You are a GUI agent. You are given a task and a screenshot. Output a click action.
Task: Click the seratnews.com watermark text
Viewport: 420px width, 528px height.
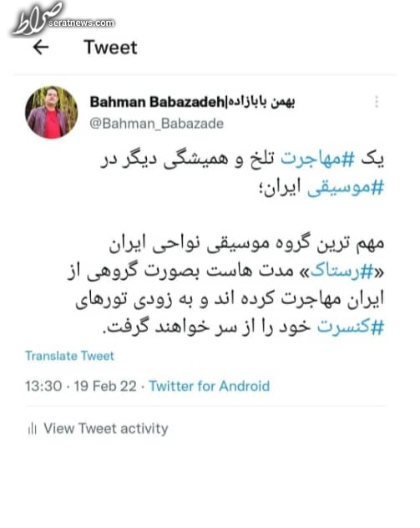81,23
